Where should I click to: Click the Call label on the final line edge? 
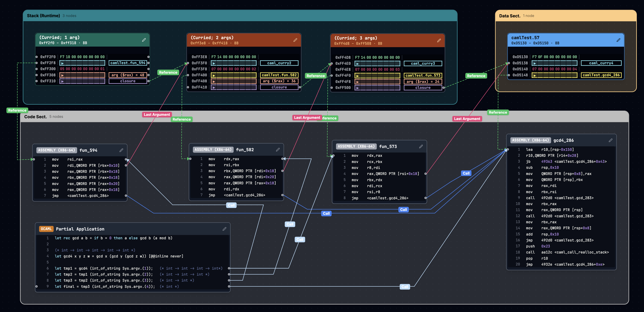405,287
